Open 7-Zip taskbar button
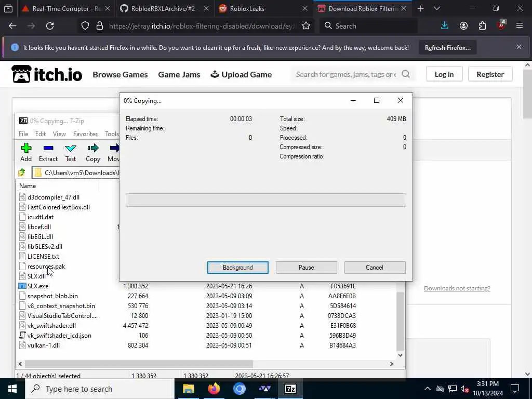 (290, 389)
